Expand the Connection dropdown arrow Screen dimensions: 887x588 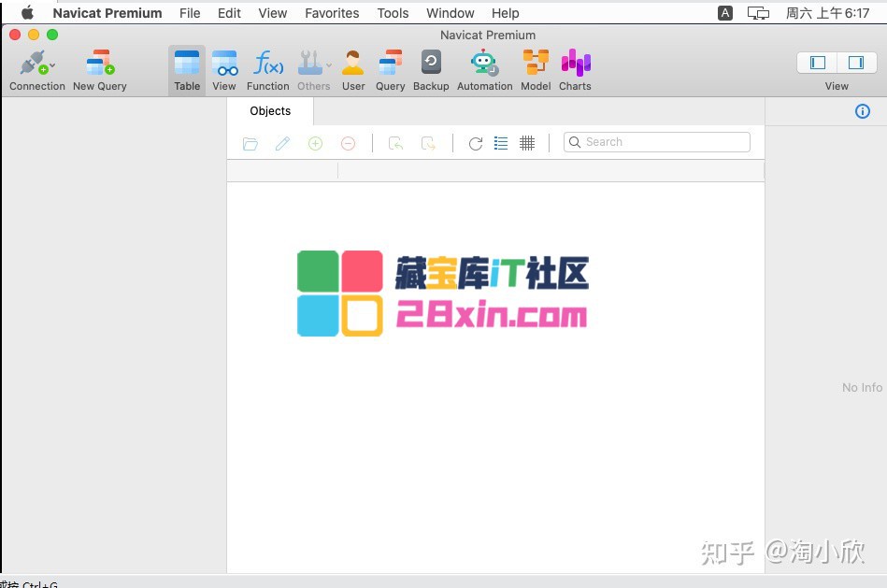(52, 65)
